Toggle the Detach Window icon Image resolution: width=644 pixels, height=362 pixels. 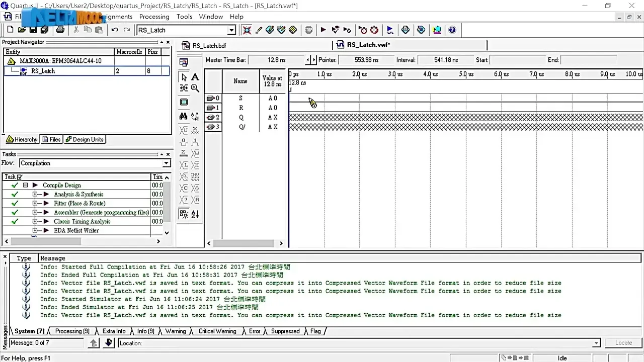[184, 63]
